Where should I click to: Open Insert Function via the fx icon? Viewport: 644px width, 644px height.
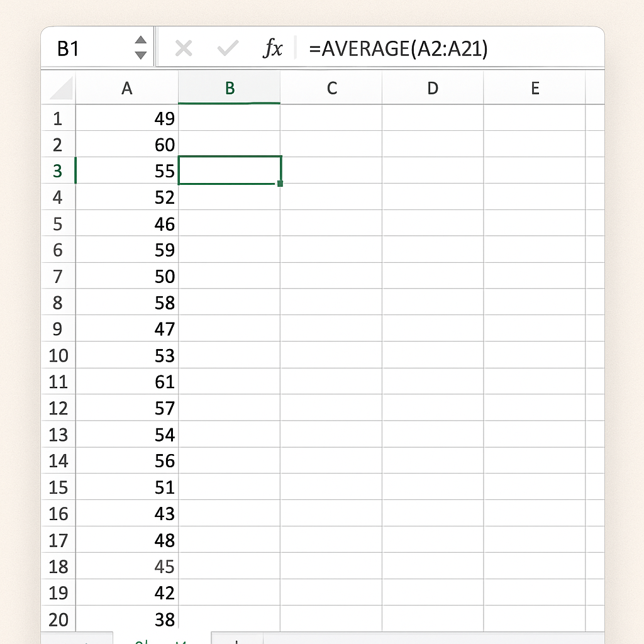[x=272, y=48]
